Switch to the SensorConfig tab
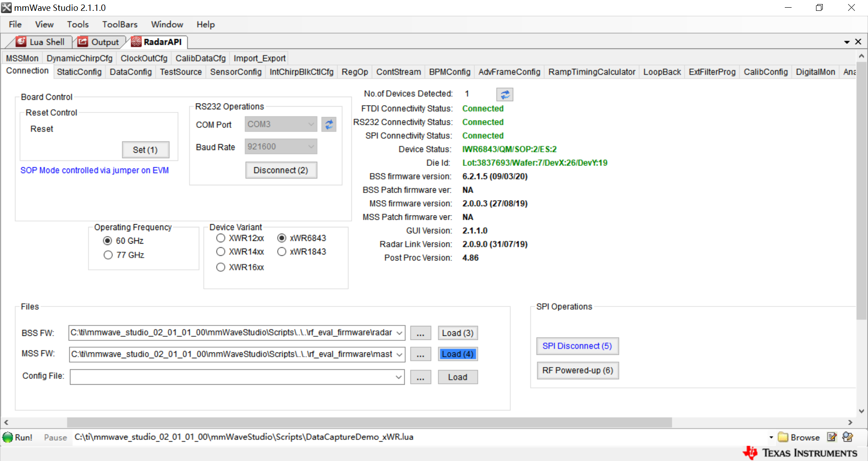Image resolution: width=868 pixels, height=461 pixels. tap(236, 72)
